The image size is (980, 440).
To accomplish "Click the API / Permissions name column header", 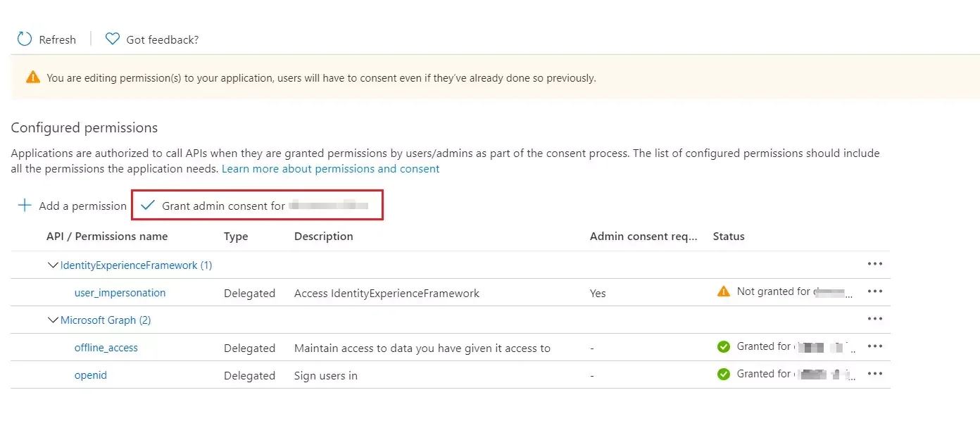I will point(107,236).
